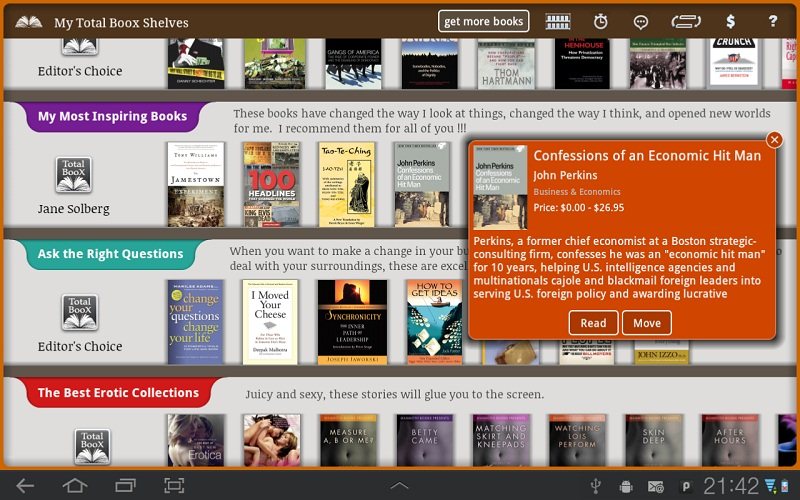Tap the Android home icon
The height and width of the screenshot is (500, 800).
[75, 486]
